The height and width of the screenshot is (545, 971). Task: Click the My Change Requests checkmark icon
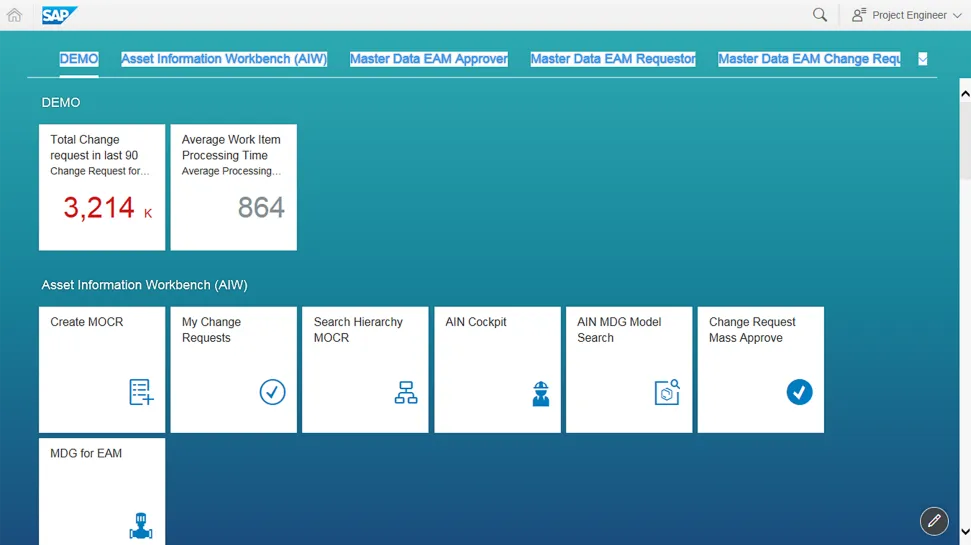click(272, 392)
